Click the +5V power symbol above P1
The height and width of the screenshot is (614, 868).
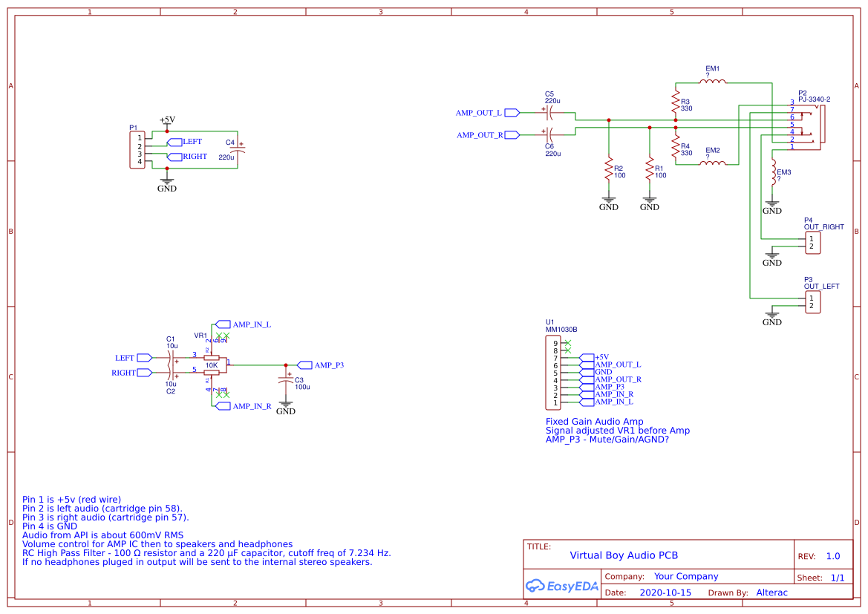(x=167, y=123)
